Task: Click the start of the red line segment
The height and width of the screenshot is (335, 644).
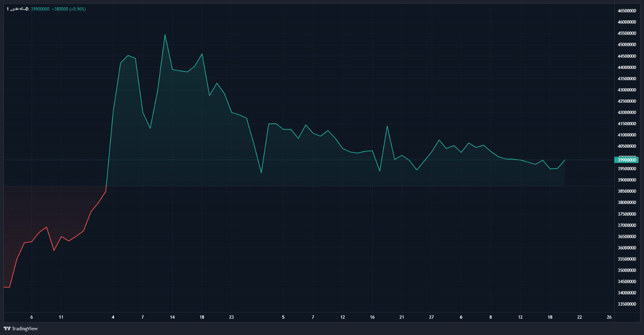Action: [4, 287]
